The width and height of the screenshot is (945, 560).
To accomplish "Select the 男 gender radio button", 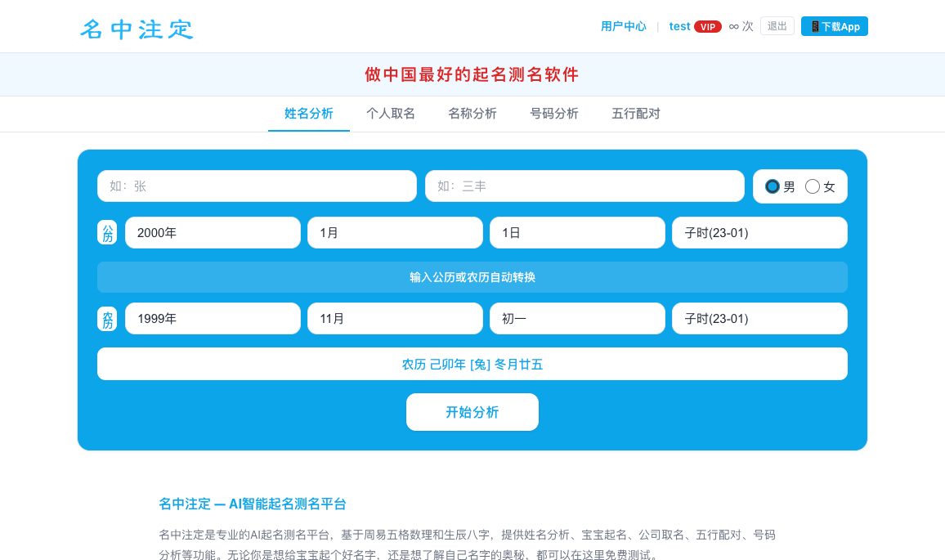I will pyautogui.click(x=772, y=186).
